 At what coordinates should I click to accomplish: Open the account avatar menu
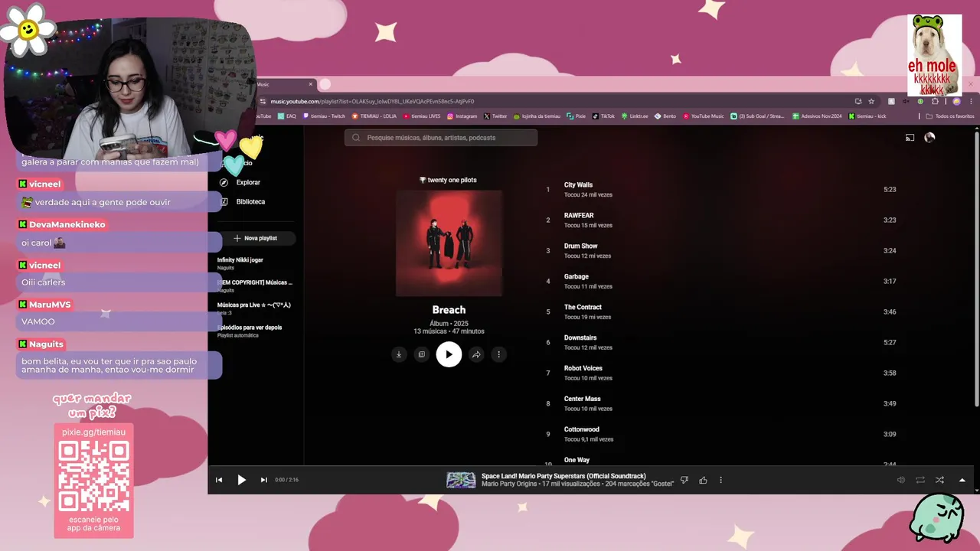tap(929, 138)
